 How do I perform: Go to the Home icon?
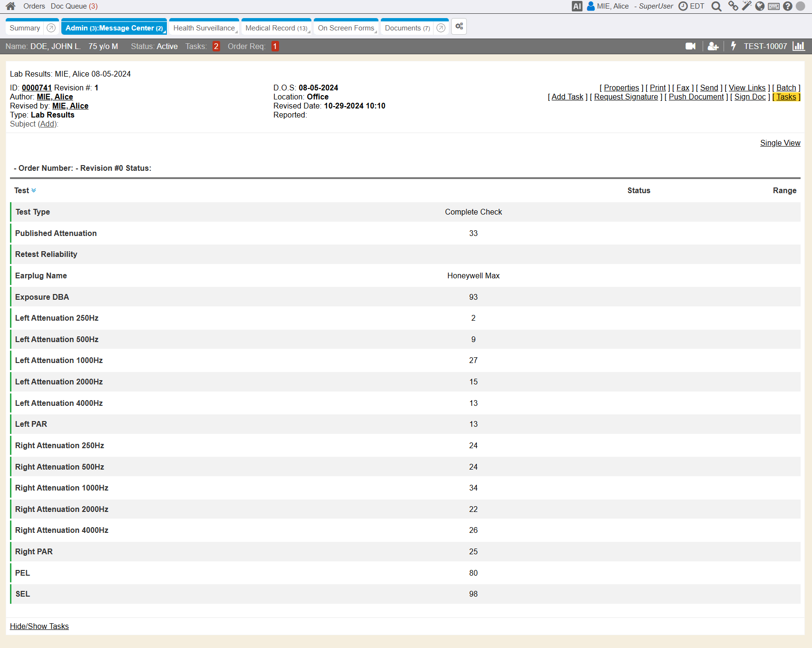[x=10, y=6]
